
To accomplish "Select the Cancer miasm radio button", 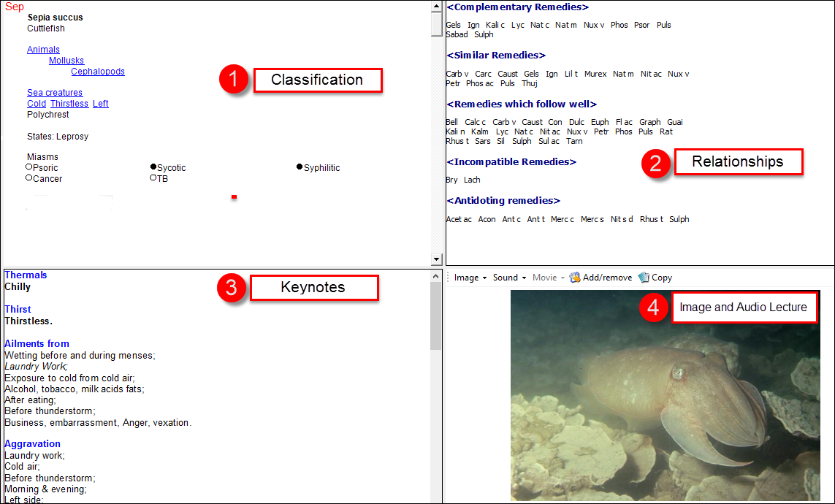I will click(28, 177).
